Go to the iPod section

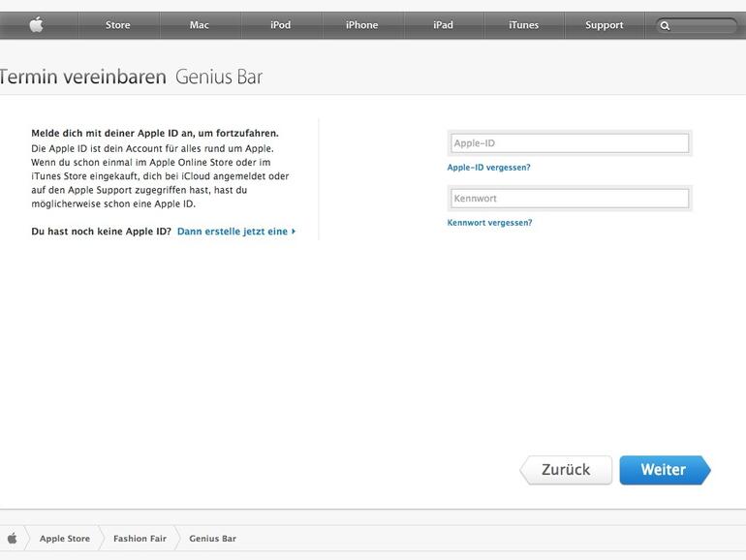click(x=281, y=25)
